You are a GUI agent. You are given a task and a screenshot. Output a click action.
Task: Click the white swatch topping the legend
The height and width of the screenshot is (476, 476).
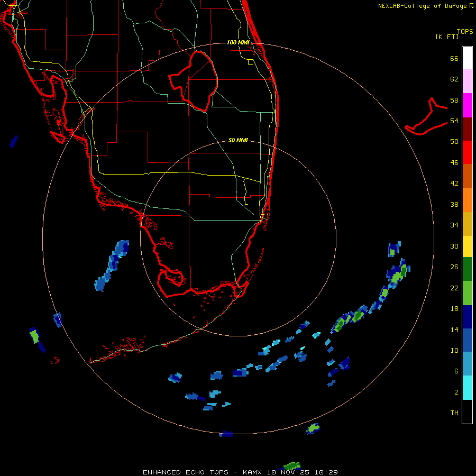(x=467, y=58)
